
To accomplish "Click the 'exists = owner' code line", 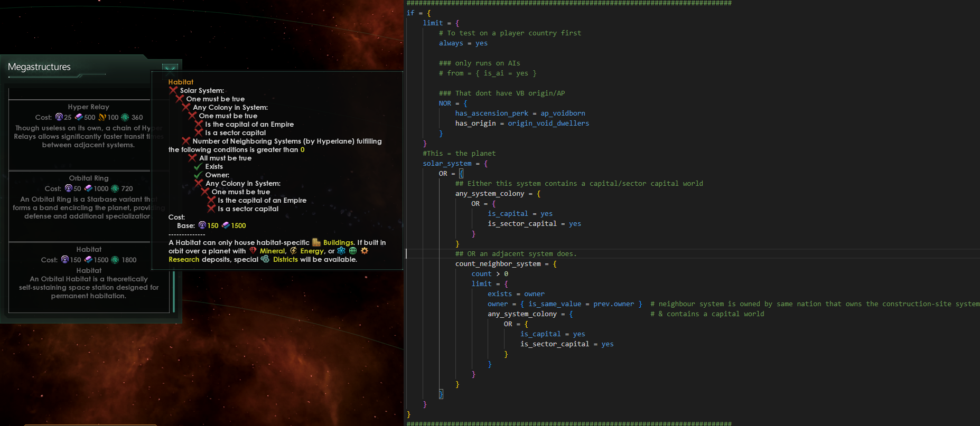I will tap(516, 294).
